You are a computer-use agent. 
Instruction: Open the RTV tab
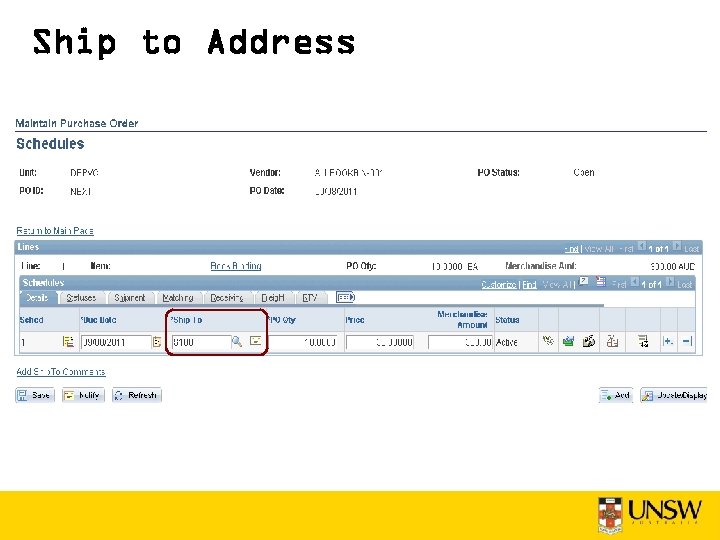pos(310,298)
